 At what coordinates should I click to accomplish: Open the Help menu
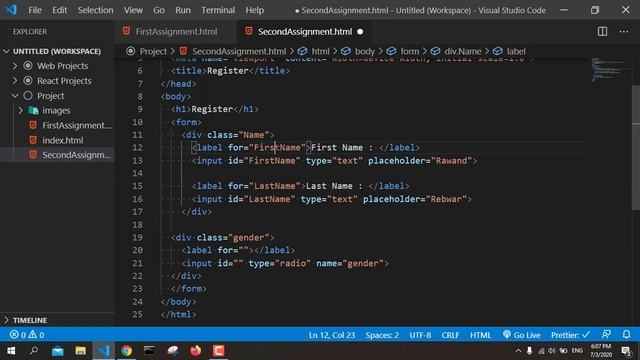point(255,10)
